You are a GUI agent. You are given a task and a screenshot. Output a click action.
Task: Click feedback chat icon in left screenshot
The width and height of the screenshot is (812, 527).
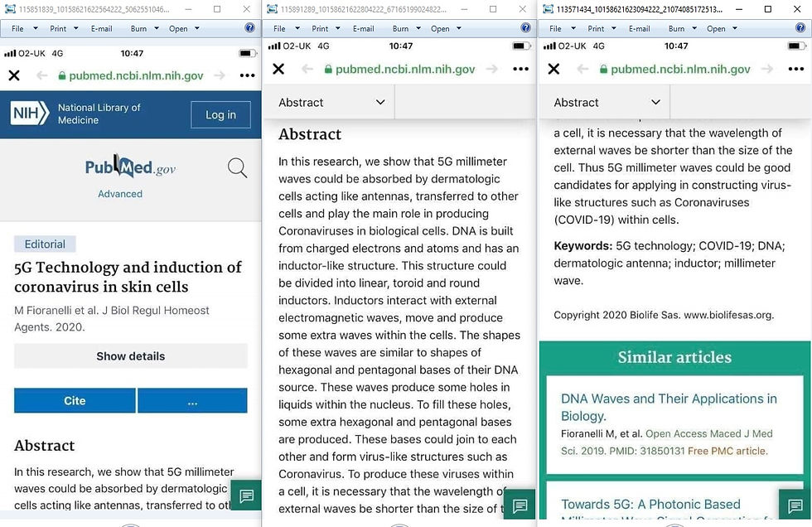pyautogui.click(x=246, y=496)
